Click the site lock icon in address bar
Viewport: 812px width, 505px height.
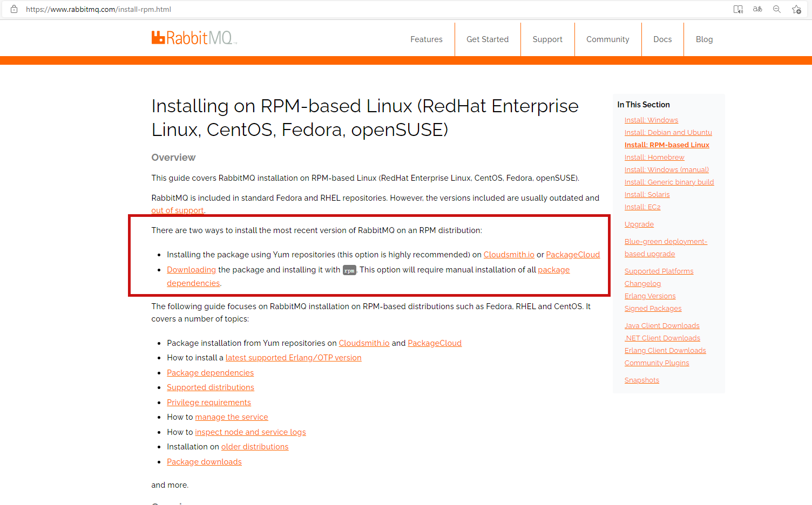[14, 9]
